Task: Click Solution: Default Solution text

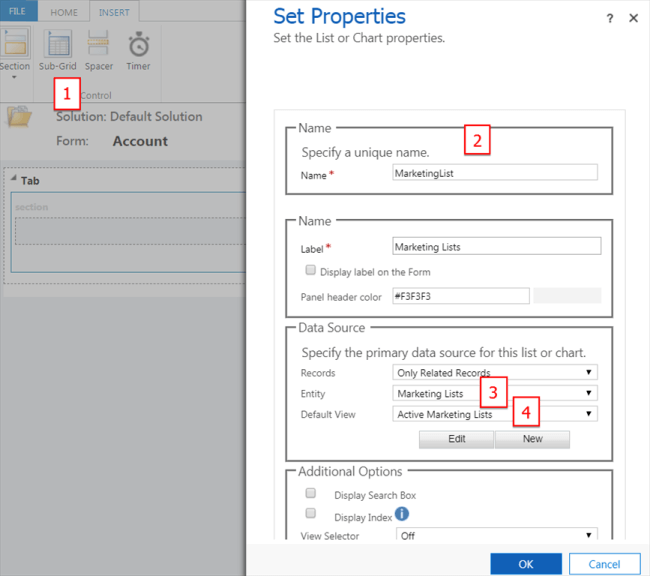Action: tap(129, 117)
